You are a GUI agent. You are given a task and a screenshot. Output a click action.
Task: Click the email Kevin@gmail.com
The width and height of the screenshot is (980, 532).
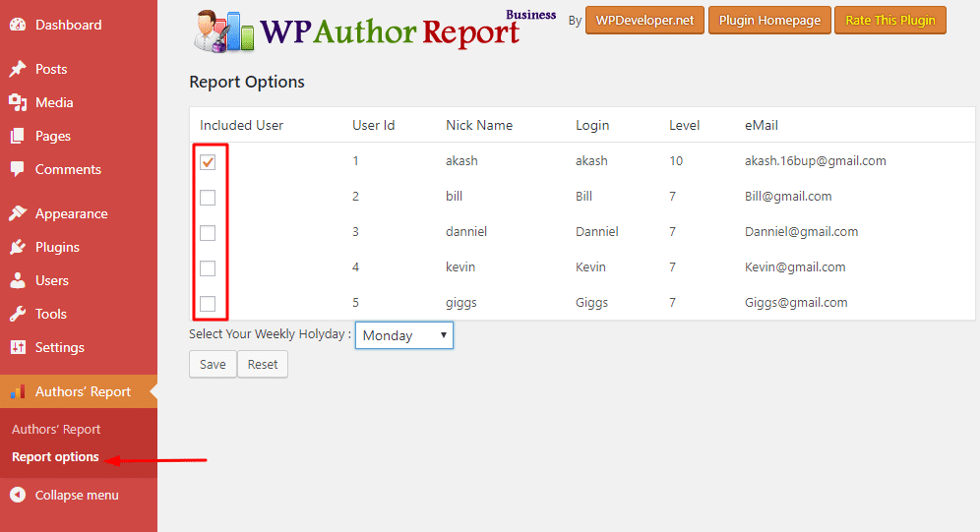point(795,267)
